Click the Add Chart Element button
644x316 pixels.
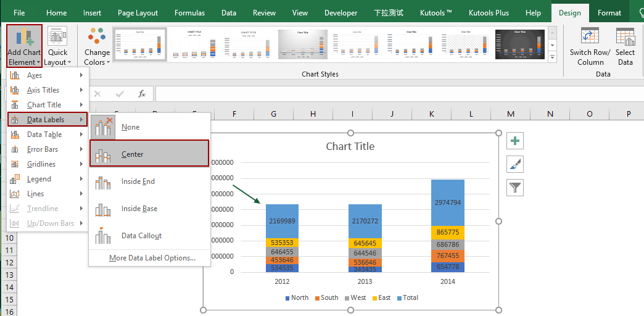(x=24, y=46)
